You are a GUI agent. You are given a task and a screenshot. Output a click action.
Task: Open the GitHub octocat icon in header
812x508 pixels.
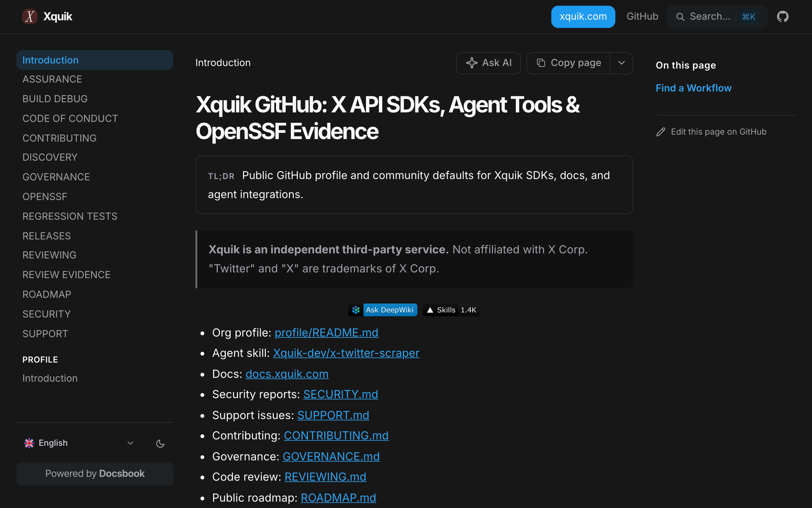pos(783,17)
